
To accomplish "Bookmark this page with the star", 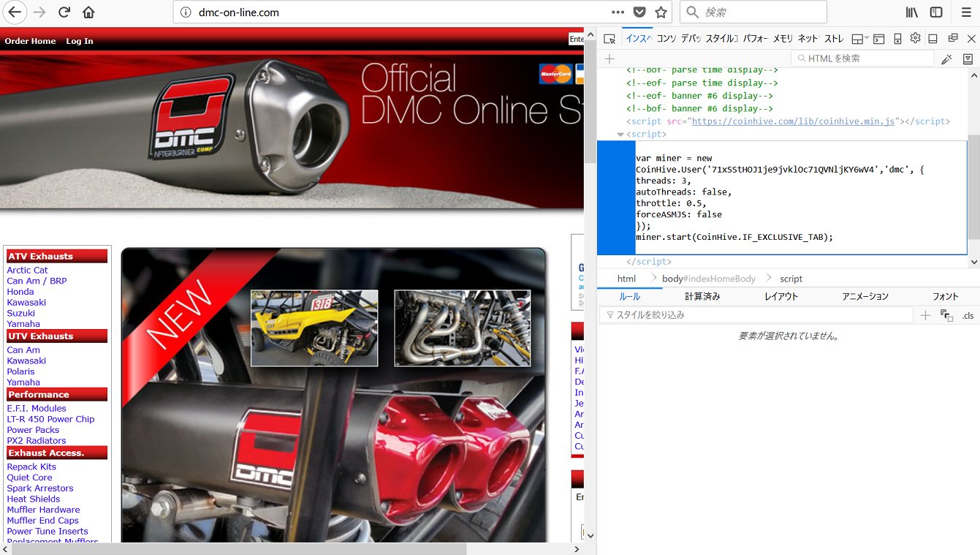I will [661, 12].
